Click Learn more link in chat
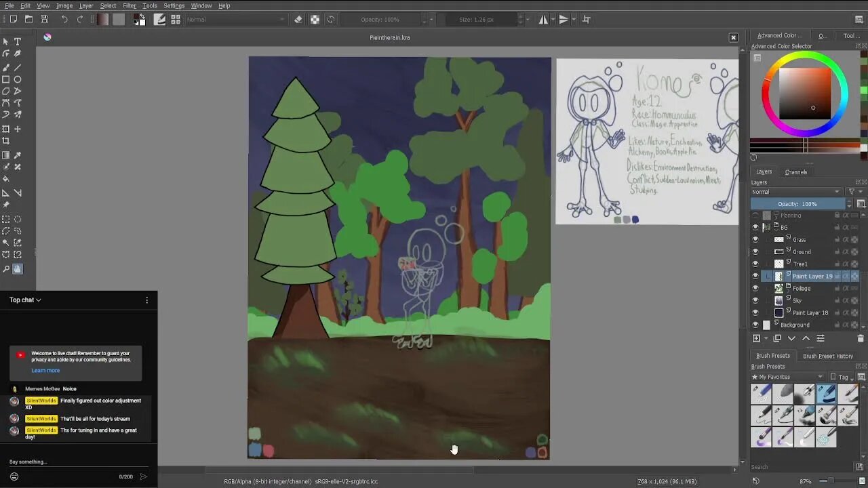Viewport: 868px width, 488px height. [45, 370]
